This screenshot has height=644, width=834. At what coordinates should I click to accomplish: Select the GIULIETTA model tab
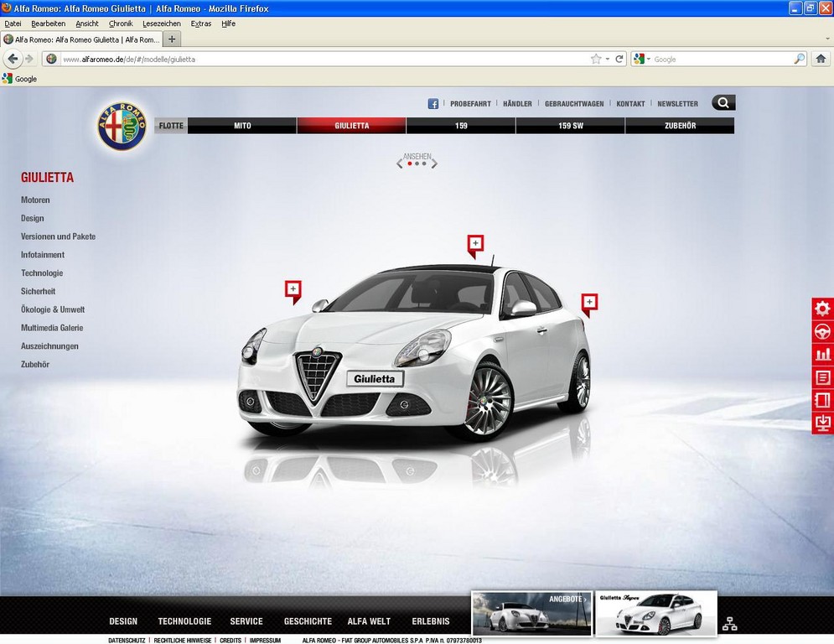click(351, 126)
